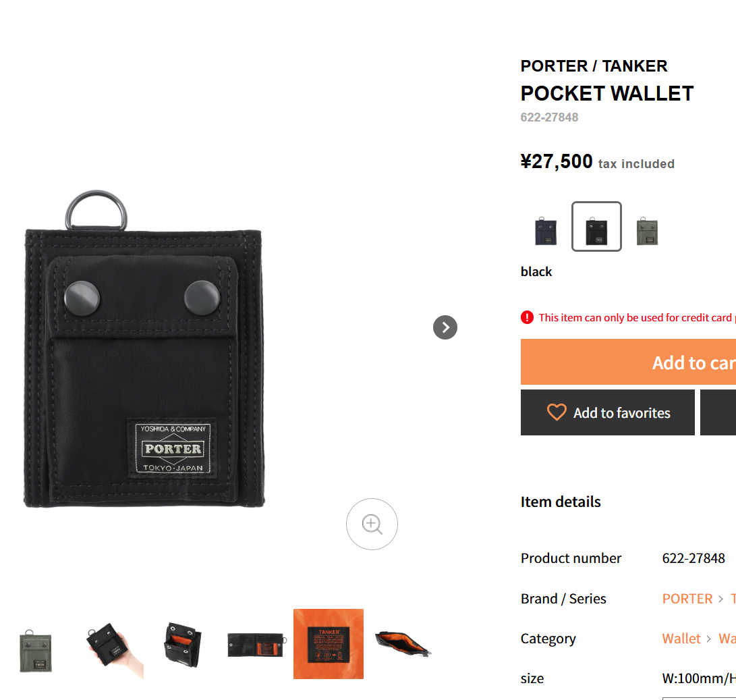The height and width of the screenshot is (700, 736).
Task: View the coin pocket side-view thumbnail
Action: coord(402,644)
